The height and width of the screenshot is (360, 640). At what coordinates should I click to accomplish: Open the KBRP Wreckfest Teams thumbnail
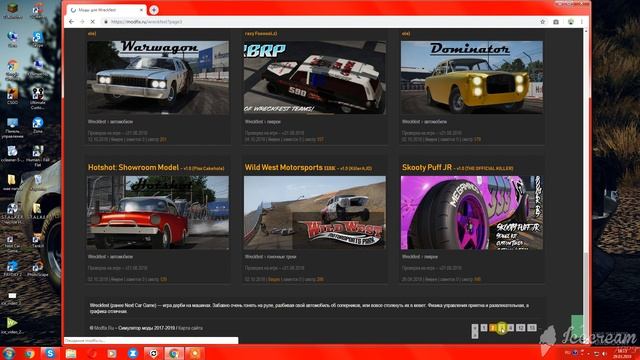pos(315,77)
